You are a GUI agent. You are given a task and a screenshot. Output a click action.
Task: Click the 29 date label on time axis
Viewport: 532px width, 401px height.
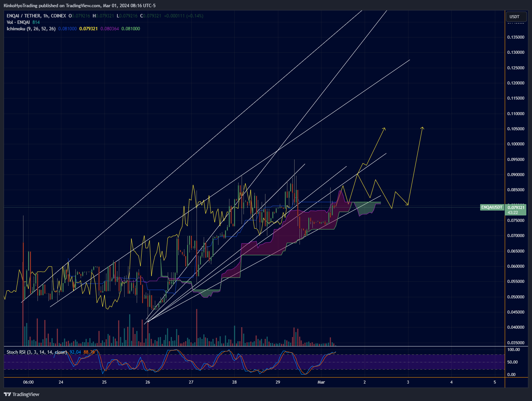point(278,382)
